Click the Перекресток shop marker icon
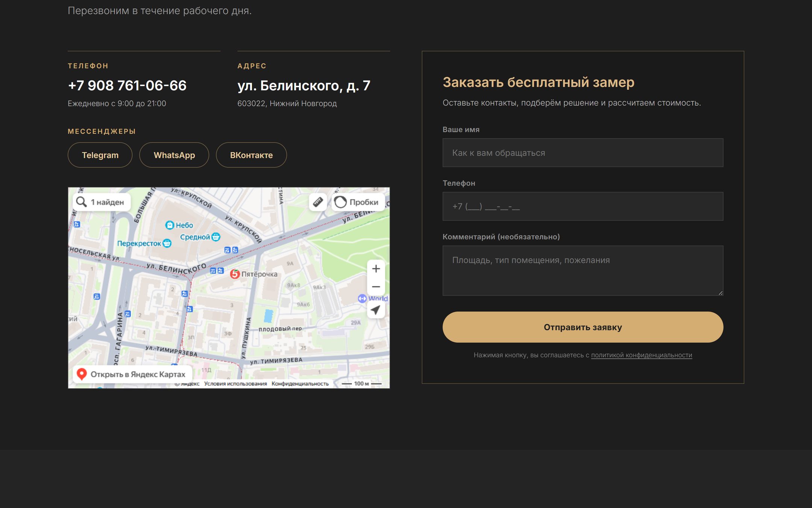Viewport: 812px width, 508px height. click(167, 243)
